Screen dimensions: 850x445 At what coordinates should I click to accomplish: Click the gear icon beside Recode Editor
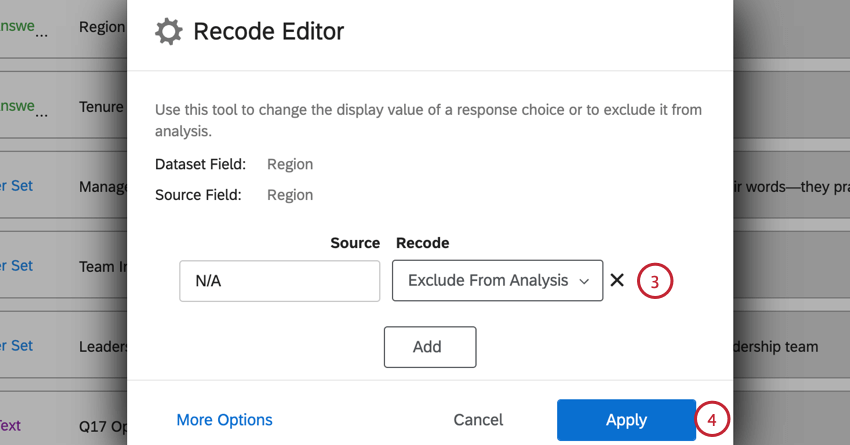(169, 32)
